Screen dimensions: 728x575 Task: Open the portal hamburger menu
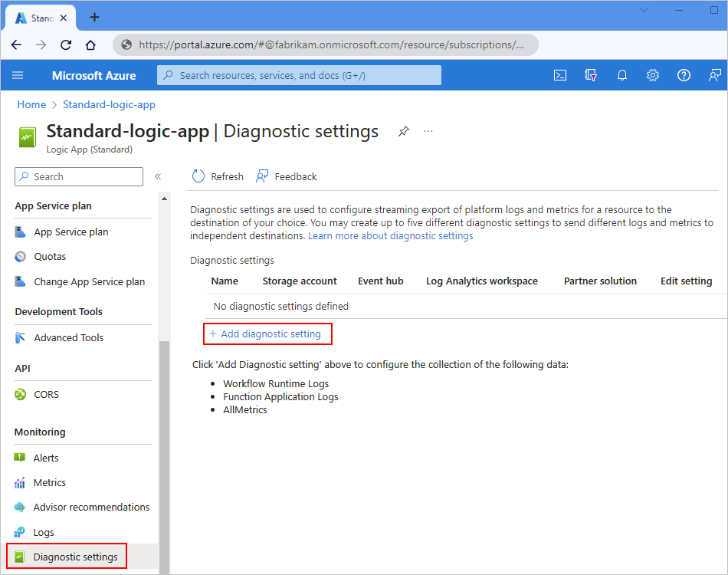point(18,75)
